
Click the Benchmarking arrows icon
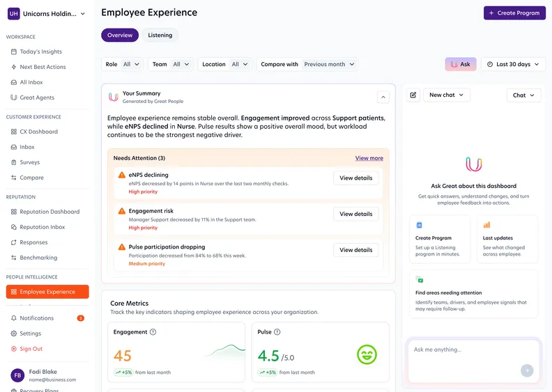pos(14,258)
